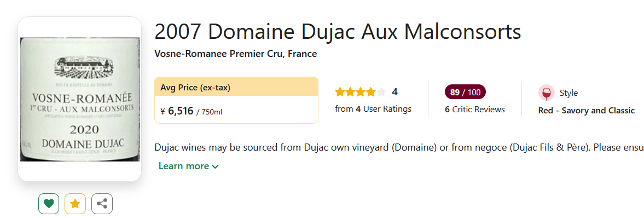Viewport: 644px width, 218px height.
Task: Click the green heart favorite icon
Action: tap(49, 204)
